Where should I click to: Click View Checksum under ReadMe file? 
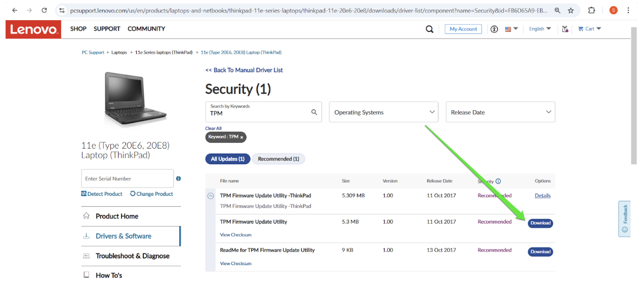[x=235, y=263]
